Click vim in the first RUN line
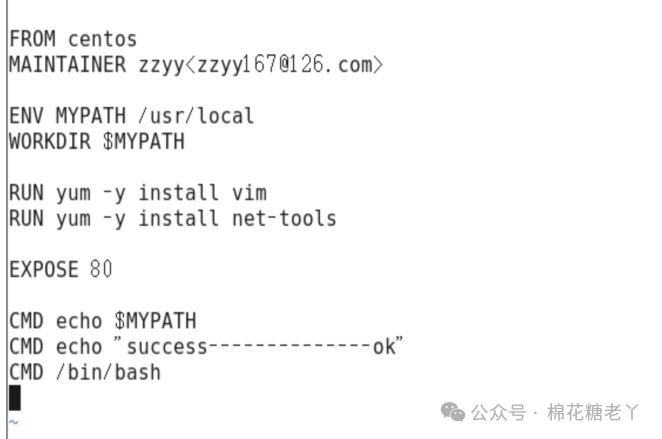Viewport: 662px width, 439px height. tap(250, 193)
